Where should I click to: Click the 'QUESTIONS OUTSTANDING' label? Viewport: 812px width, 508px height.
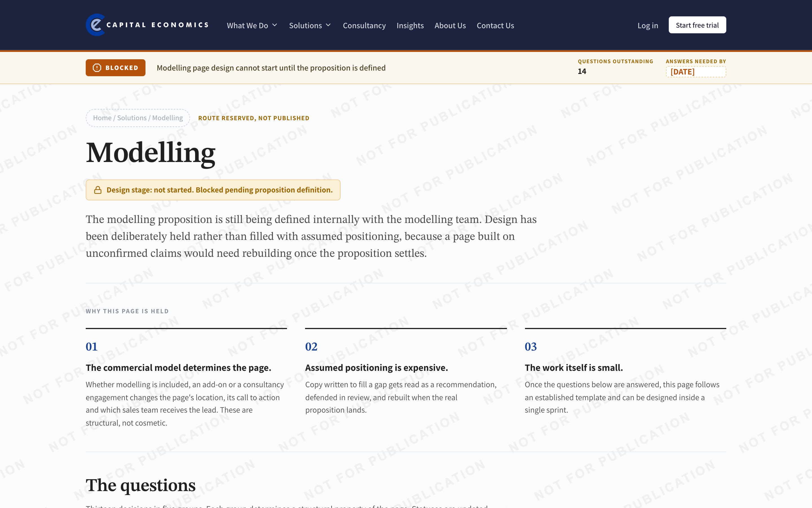[x=615, y=62]
